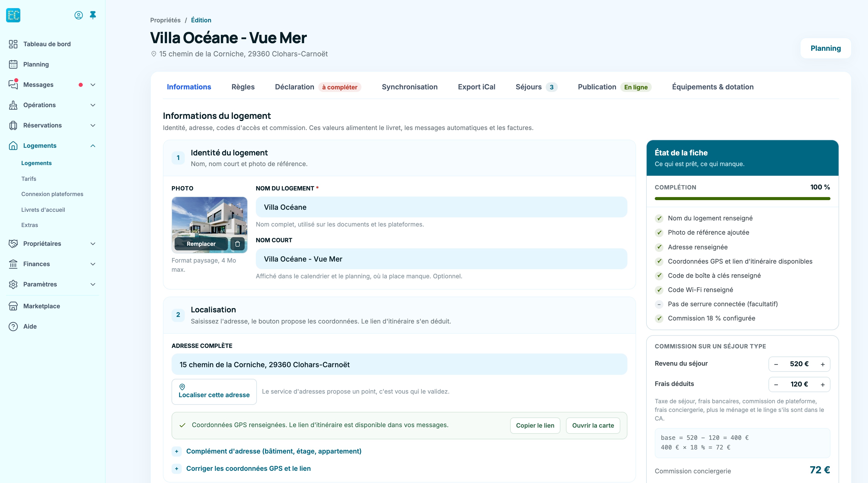Viewport: 868px width, 483px height.
Task: Delete the photo with the trash icon
Action: pos(238,244)
